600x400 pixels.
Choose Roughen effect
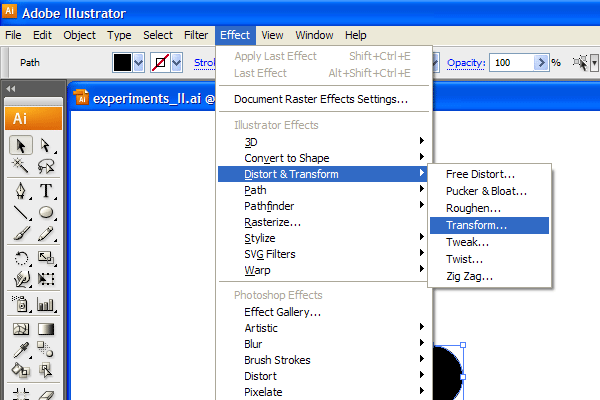pos(489,208)
